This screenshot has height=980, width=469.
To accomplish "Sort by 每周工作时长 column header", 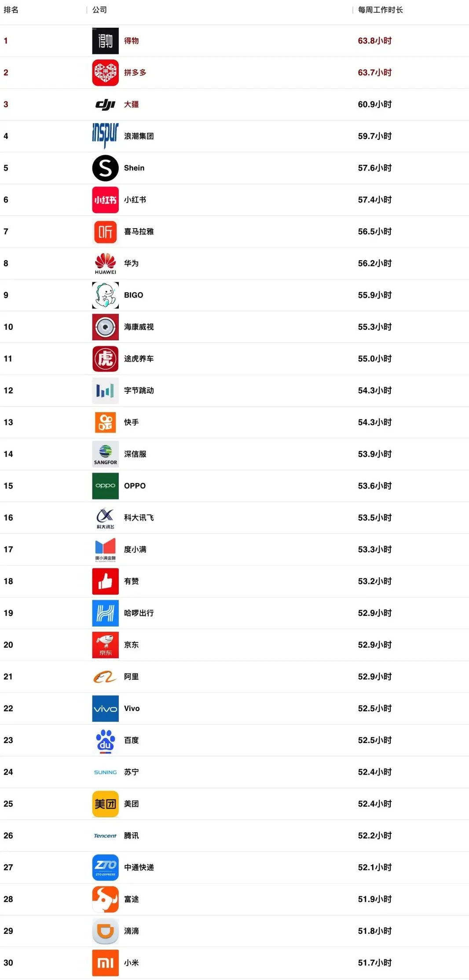I will tap(380, 10).
